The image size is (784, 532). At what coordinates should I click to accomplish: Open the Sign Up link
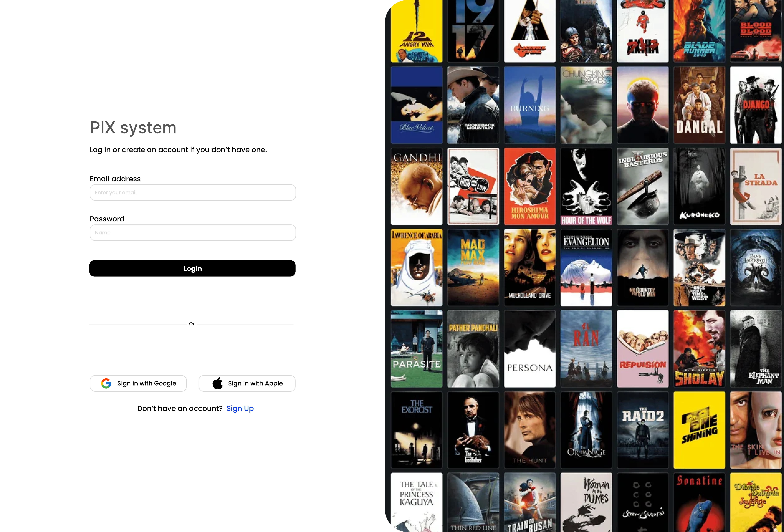(x=240, y=409)
